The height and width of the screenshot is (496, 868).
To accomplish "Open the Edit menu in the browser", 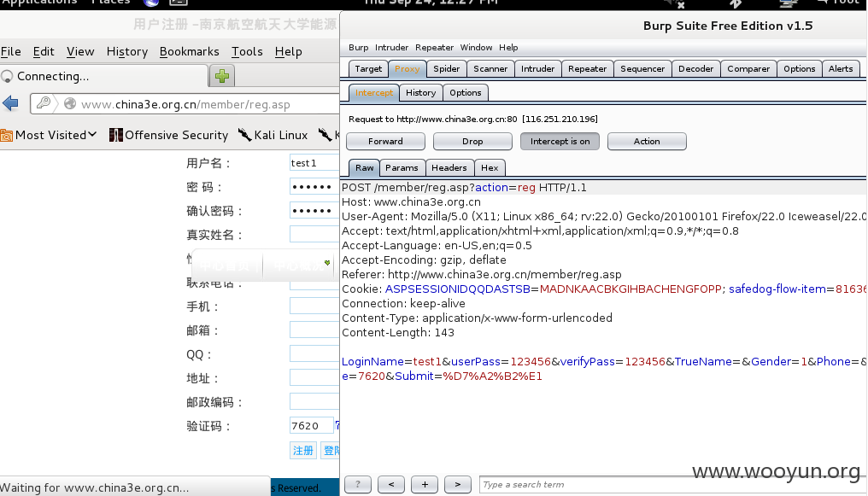I will pyautogui.click(x=44, y=51).
